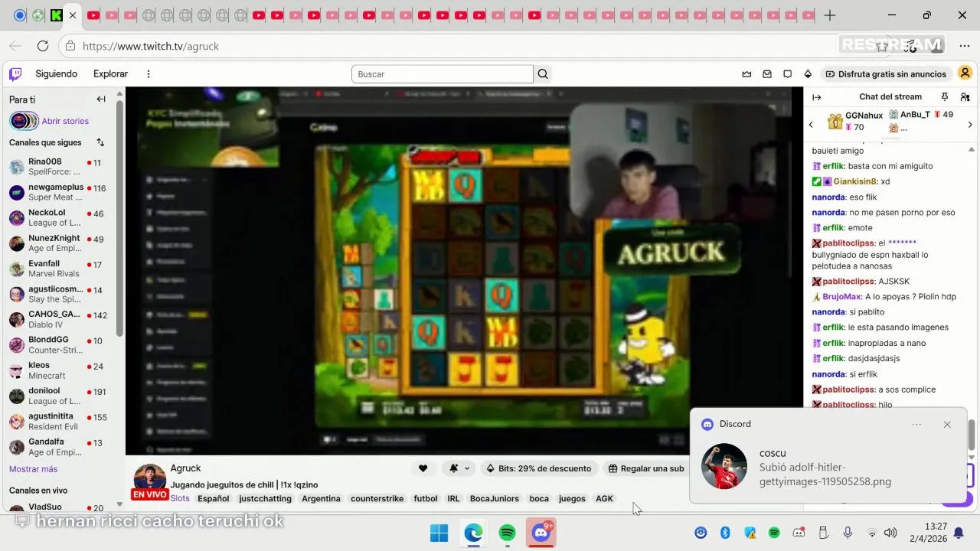Click the sidebar vertical scrollbar
The image size is (980, 551).
click(x=119, y=218)
